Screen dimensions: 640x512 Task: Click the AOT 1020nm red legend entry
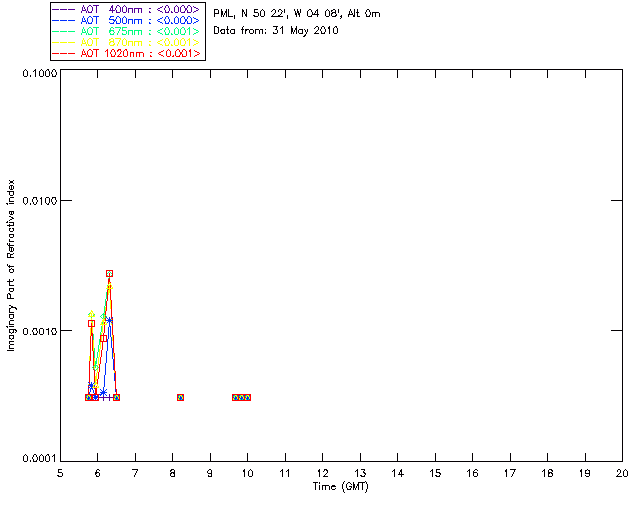126,53
